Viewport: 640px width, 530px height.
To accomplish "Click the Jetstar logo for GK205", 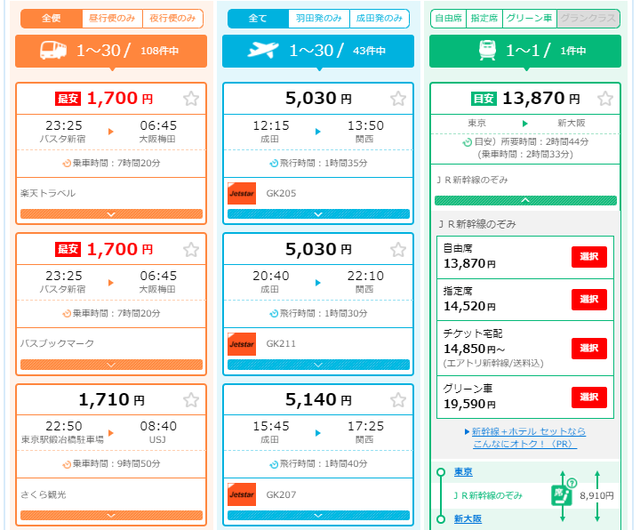I will tap(242, 193).
